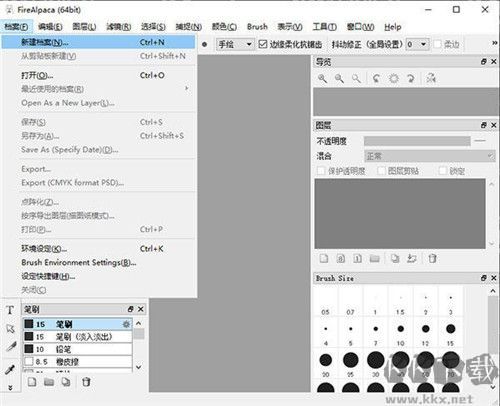Image resolution: width=500 pixels, height=406 pixels.
Task: Select the 橡皮擦 eraser brush row
Action: 77,361
